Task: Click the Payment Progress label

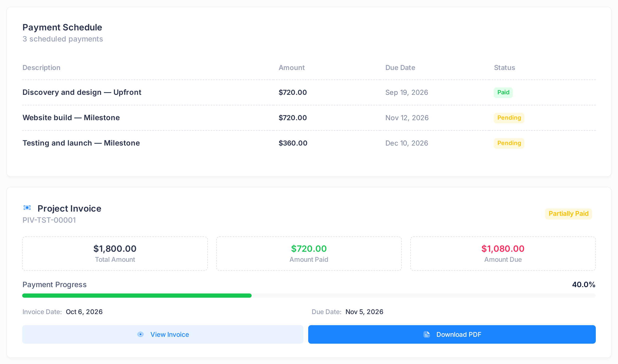Action: click(54, 285)
